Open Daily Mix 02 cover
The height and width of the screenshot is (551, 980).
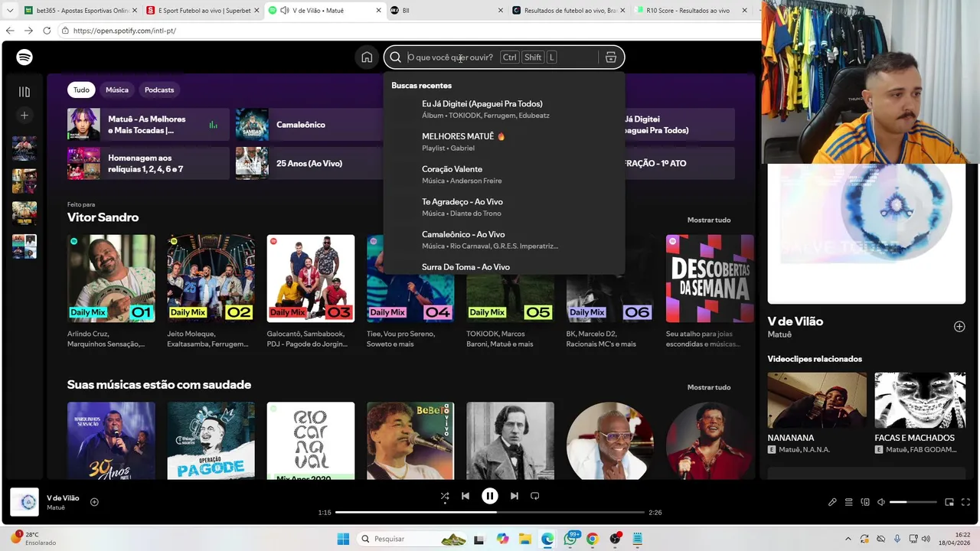pos(211,279)
